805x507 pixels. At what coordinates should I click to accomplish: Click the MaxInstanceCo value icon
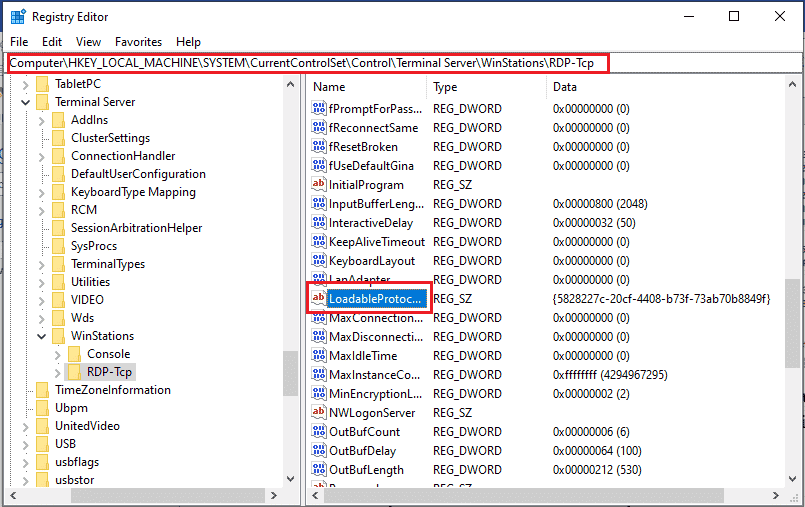click(318, 374)
